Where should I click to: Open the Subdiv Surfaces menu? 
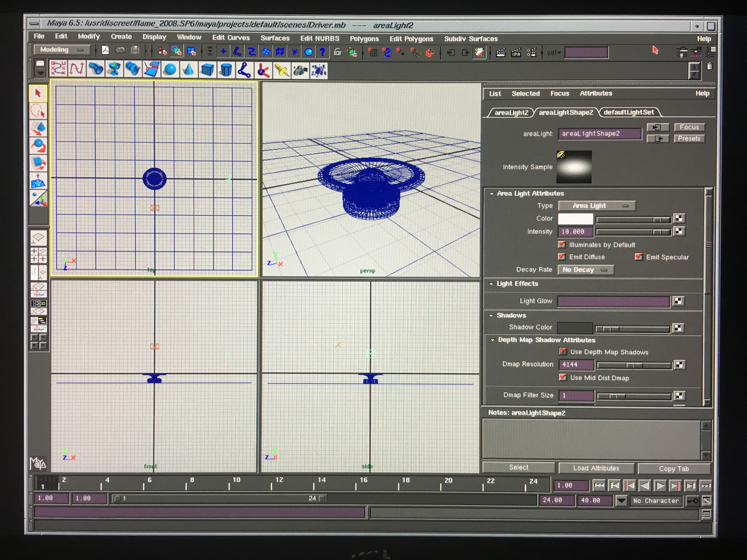pos(471,39)
